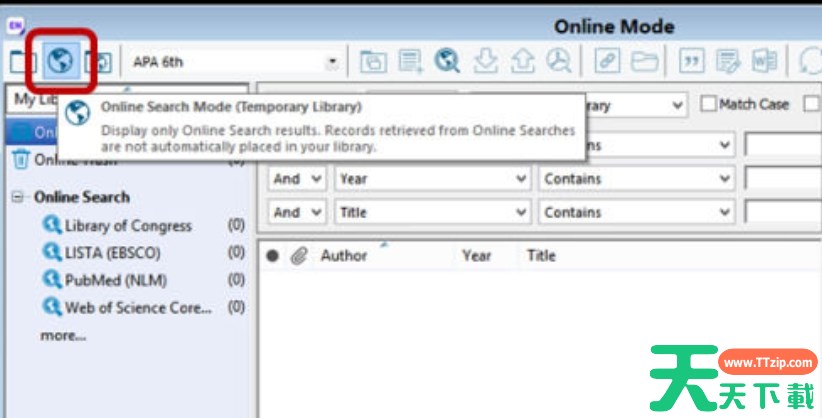
Task: Click the more... link under Online Search
Action: [x=63, y=336]
